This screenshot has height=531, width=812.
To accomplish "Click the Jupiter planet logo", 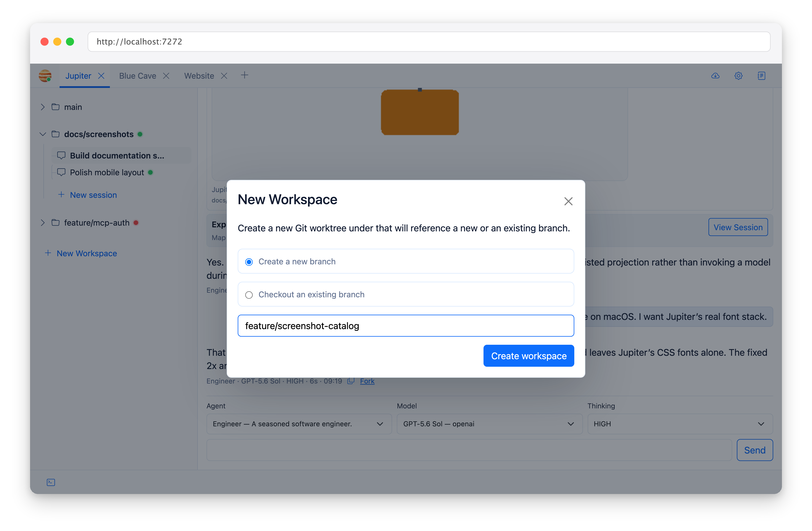I will tap(45, 76).
